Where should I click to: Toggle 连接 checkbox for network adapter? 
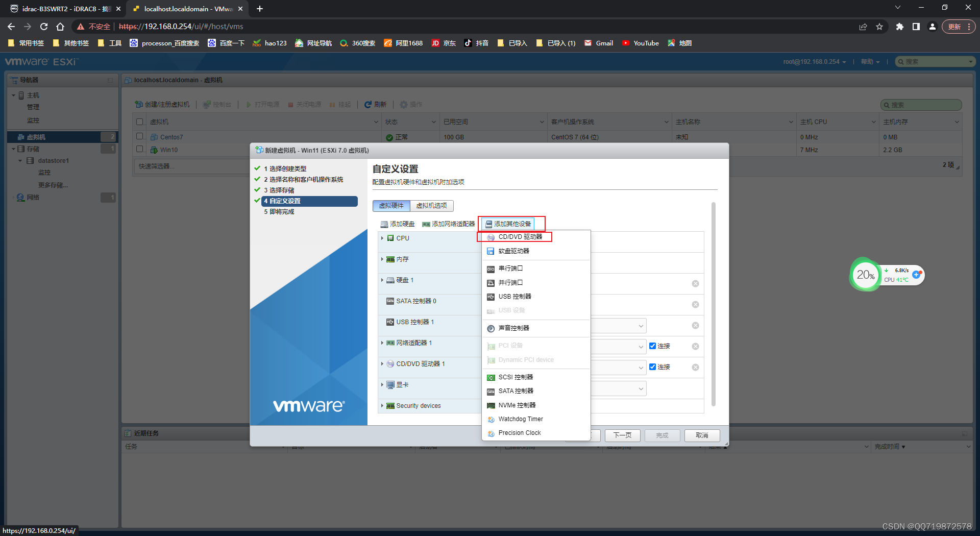[x=652, y=346]
